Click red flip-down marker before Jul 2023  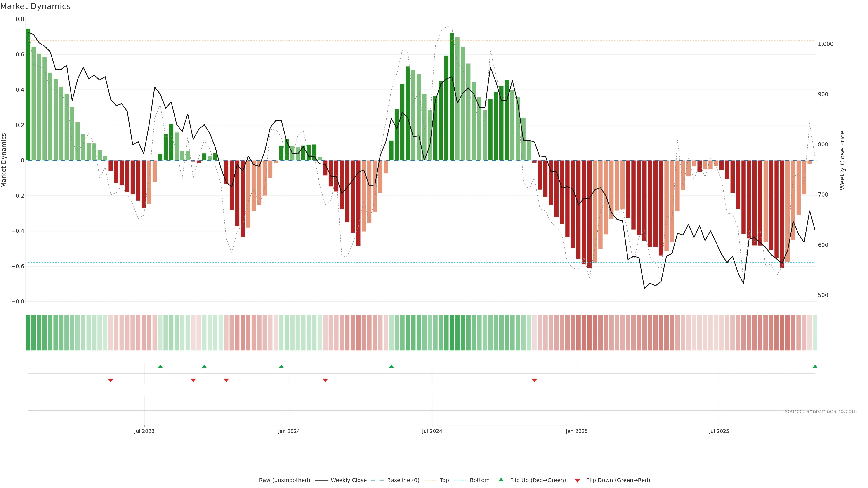111,380
